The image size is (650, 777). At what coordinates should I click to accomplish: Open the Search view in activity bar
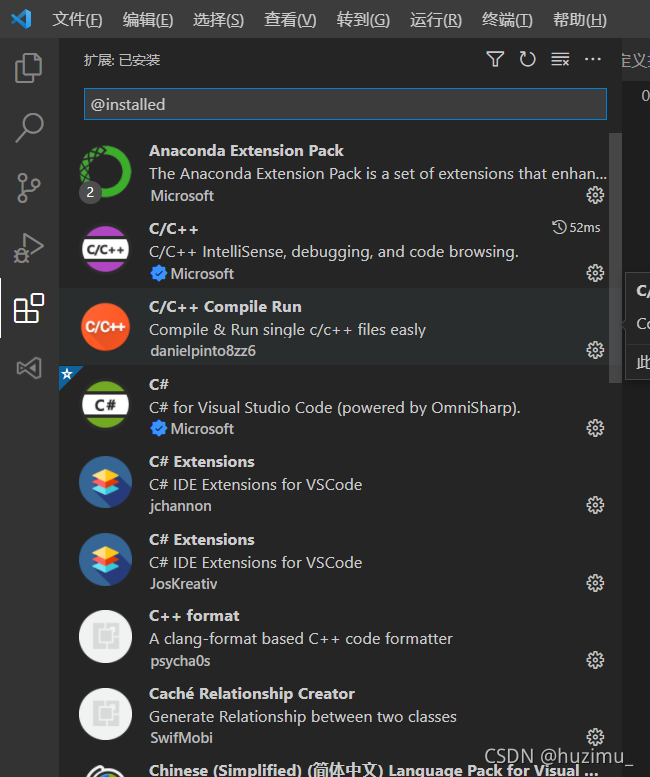[29, 128]
